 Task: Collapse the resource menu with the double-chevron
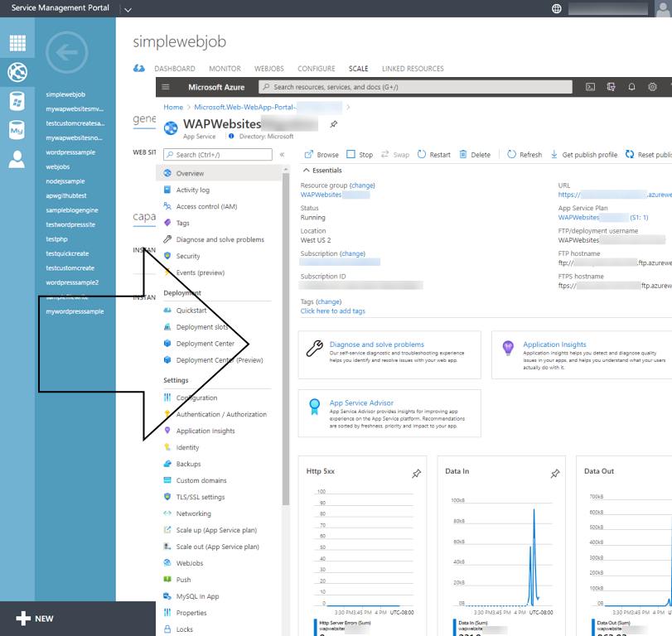pos(282,154)
